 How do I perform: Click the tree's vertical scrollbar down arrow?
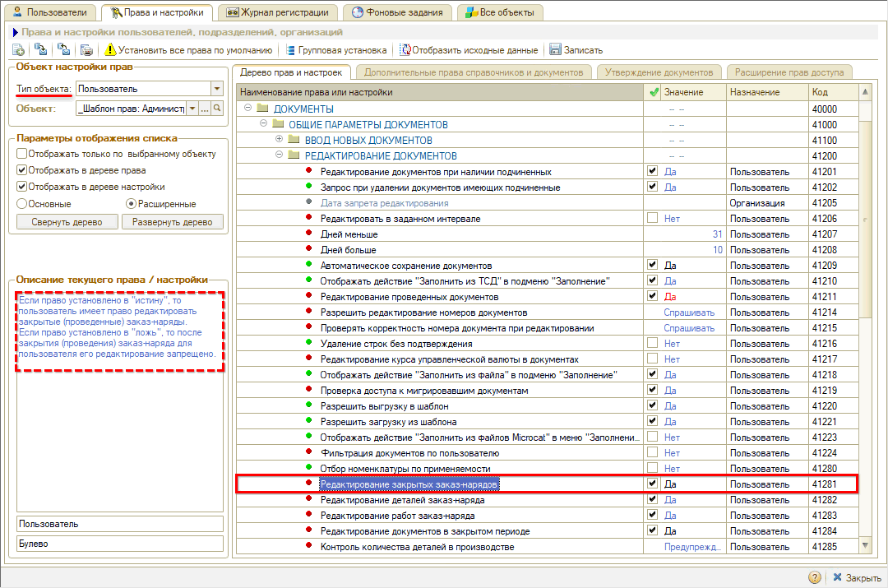click(x=865, y=546)
